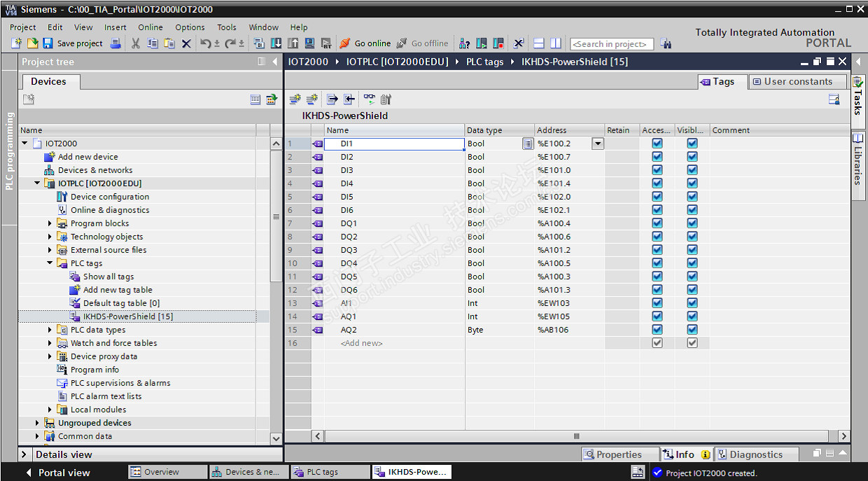Collapse the PLC tags folder

click(50, 263)
